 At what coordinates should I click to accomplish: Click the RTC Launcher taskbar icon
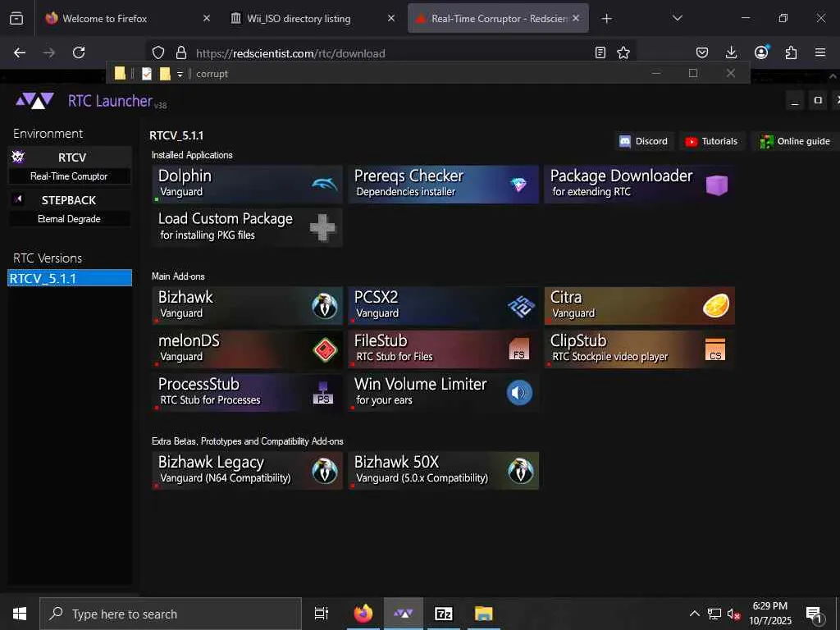click(x=404, y=614)
